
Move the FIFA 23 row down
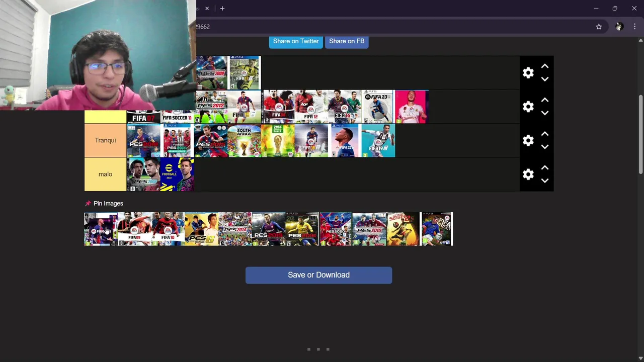pyautogui.click(x=545, y=113)
